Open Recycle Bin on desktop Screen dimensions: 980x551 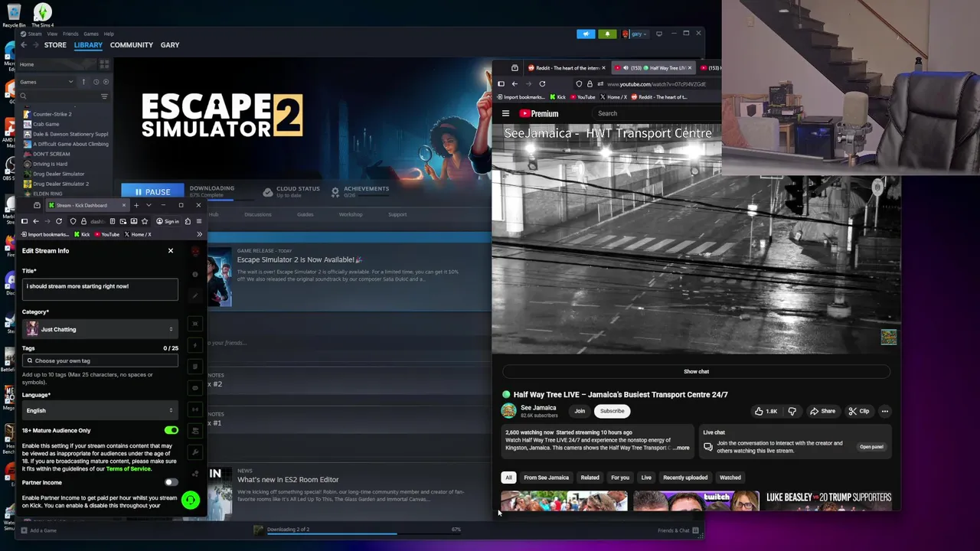(x=13, y=15)
